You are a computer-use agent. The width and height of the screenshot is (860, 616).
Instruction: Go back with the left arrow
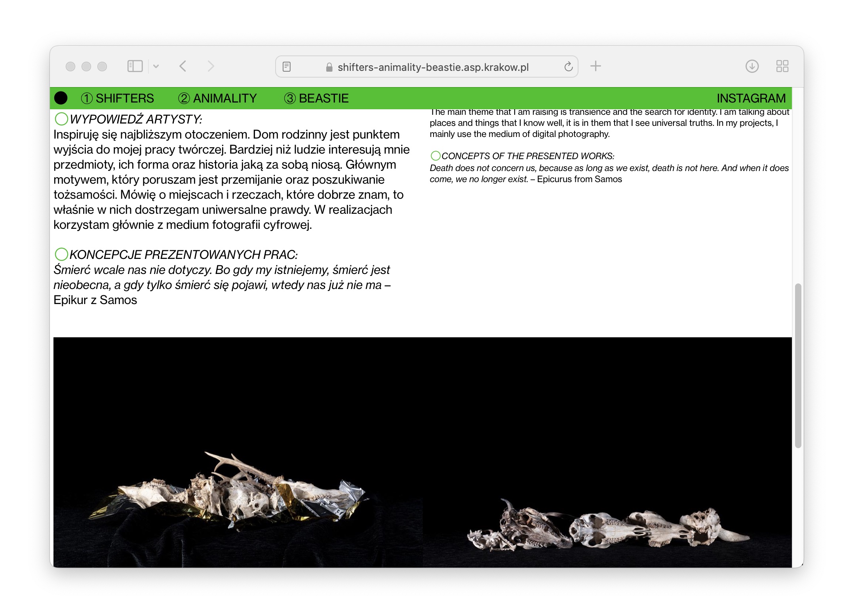tap(183, 66)
